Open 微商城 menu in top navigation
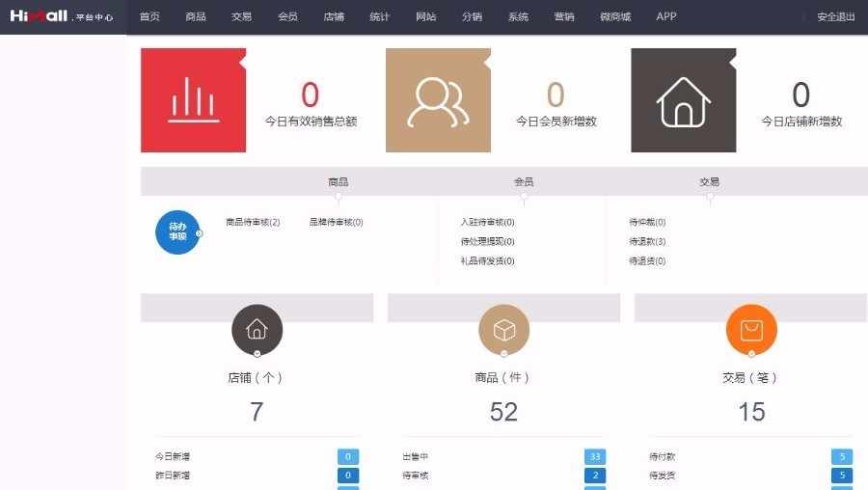The width and height of the screenshot is (868, 490). (x=615, y=16)
